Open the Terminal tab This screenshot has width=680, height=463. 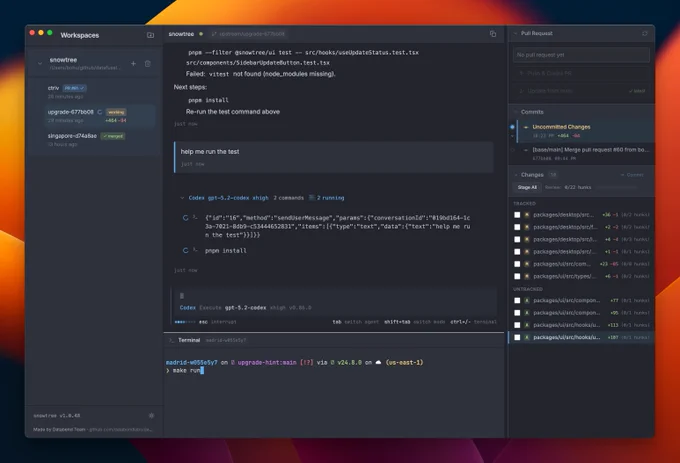(189, 340)
